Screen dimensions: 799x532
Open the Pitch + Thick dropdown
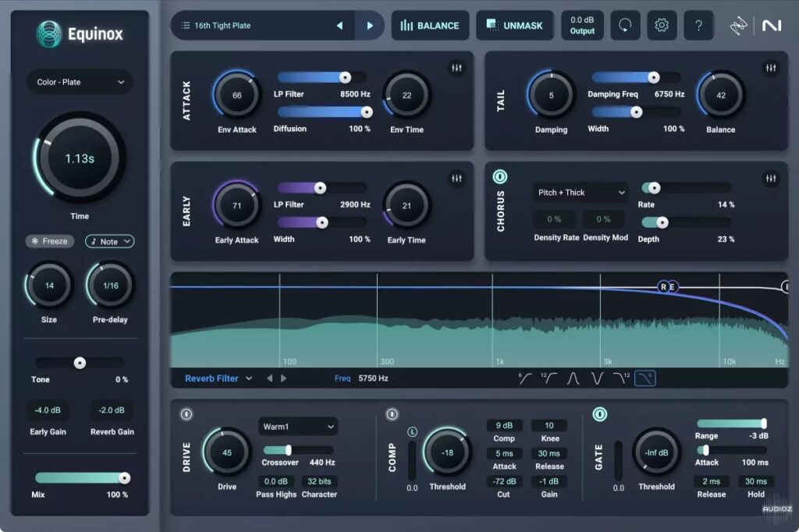(581, 193)
